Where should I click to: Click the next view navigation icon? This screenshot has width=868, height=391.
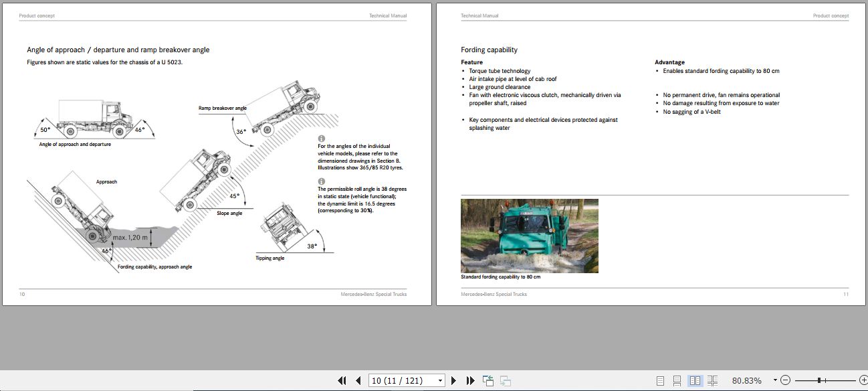click(x=504, y=380)
